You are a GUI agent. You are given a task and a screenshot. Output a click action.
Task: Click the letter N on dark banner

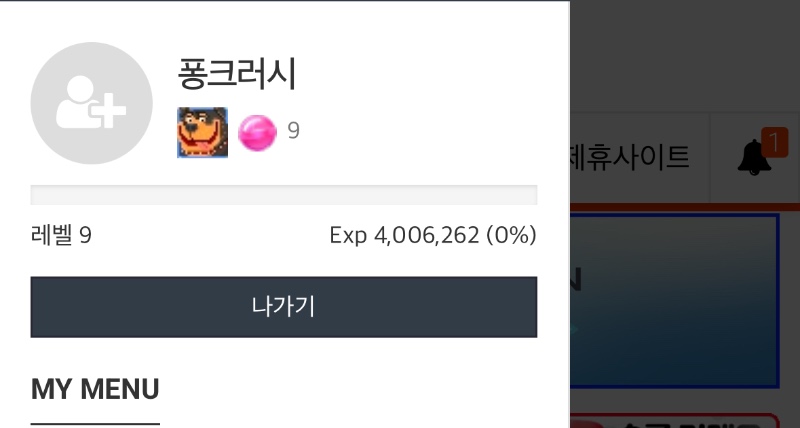[576, 280]
